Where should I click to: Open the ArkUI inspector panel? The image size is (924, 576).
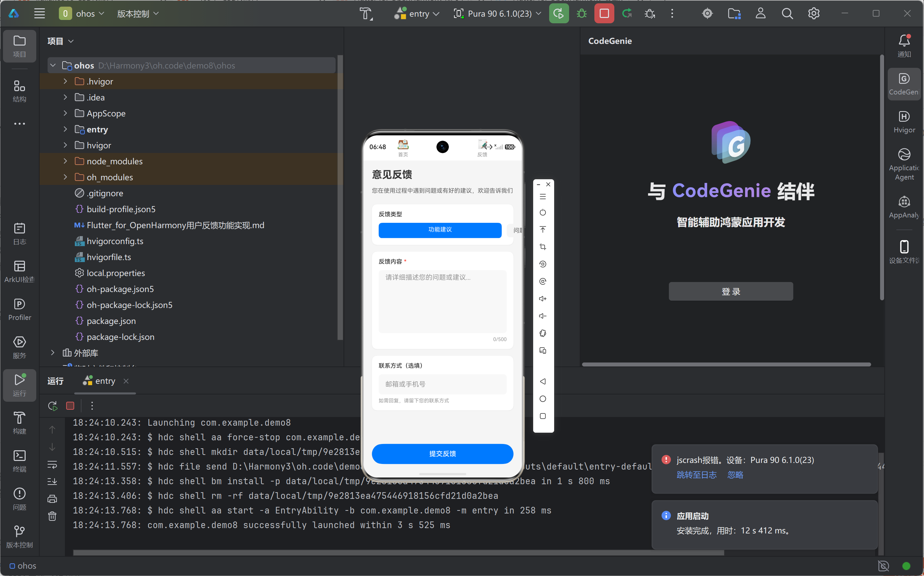(19, 271)
